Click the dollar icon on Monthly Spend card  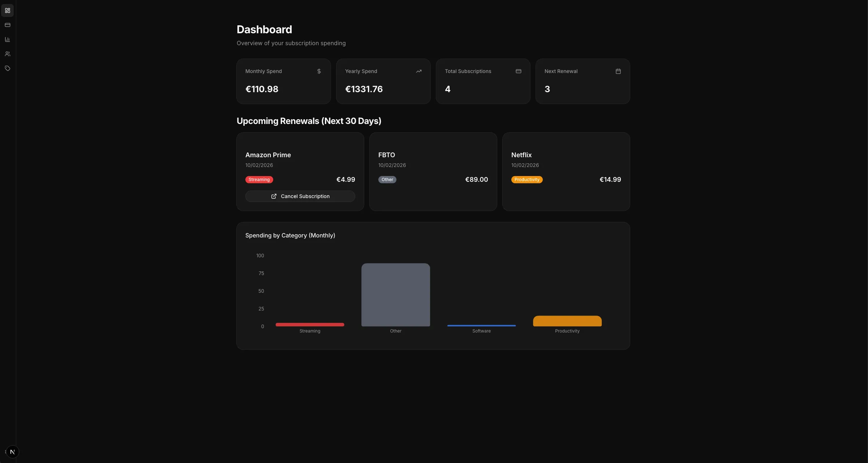(319, 71)
